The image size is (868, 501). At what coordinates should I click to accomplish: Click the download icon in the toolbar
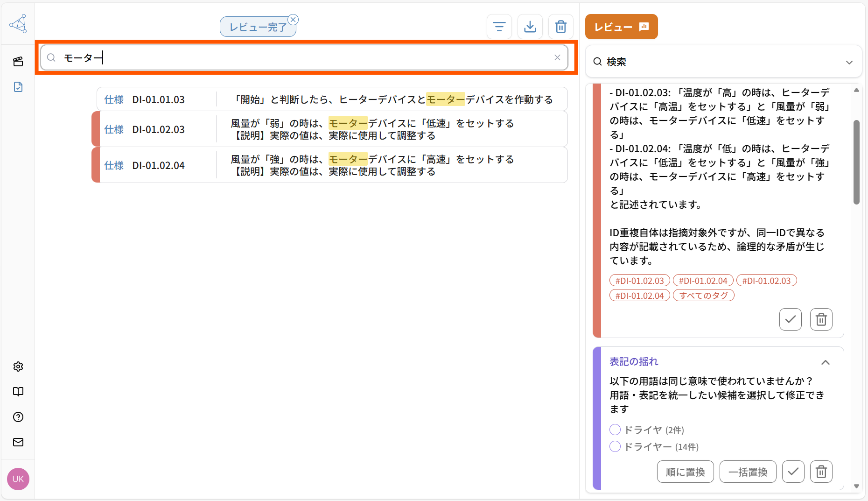click(x=530, y=27)
